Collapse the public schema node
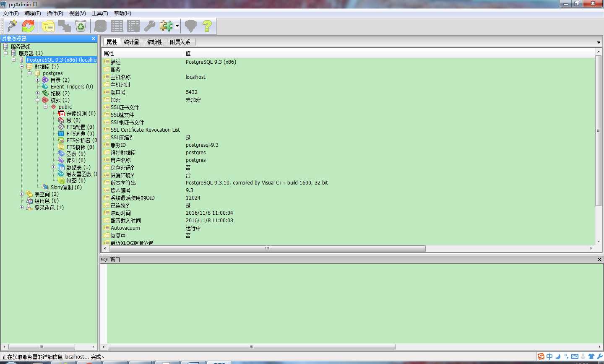The image size is (604, 364). pos(46,107)
